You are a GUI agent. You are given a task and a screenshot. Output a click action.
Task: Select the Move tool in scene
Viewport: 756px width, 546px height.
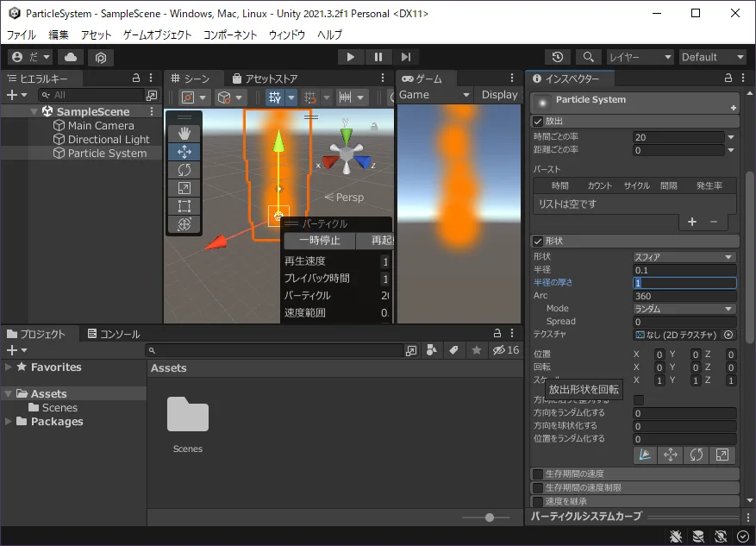[x=184, y=152]
